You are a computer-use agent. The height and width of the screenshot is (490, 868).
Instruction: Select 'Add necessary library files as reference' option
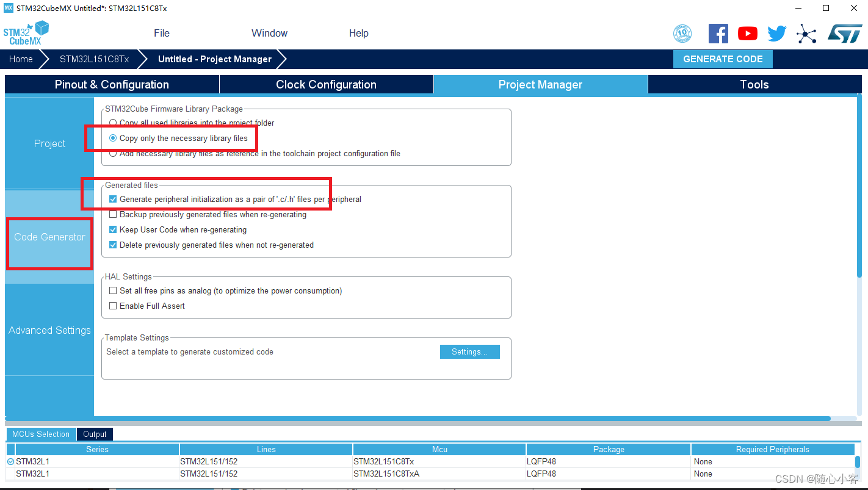click(113, 153)
